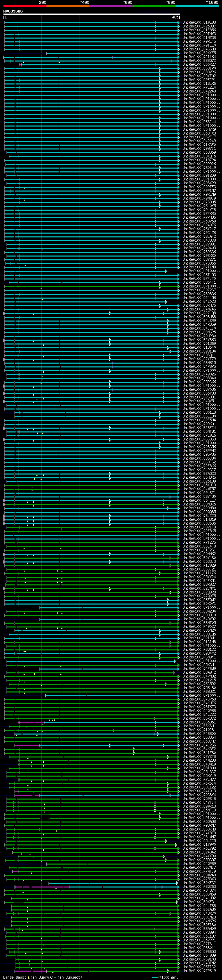
Task: Select the query ID AV635686
Action: click(x=13, y=11)
